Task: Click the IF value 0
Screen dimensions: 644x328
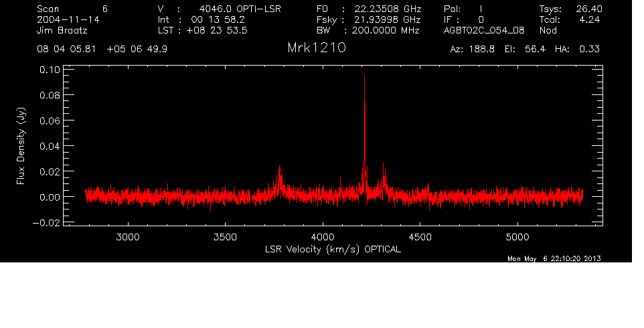Action: (481, 19)
